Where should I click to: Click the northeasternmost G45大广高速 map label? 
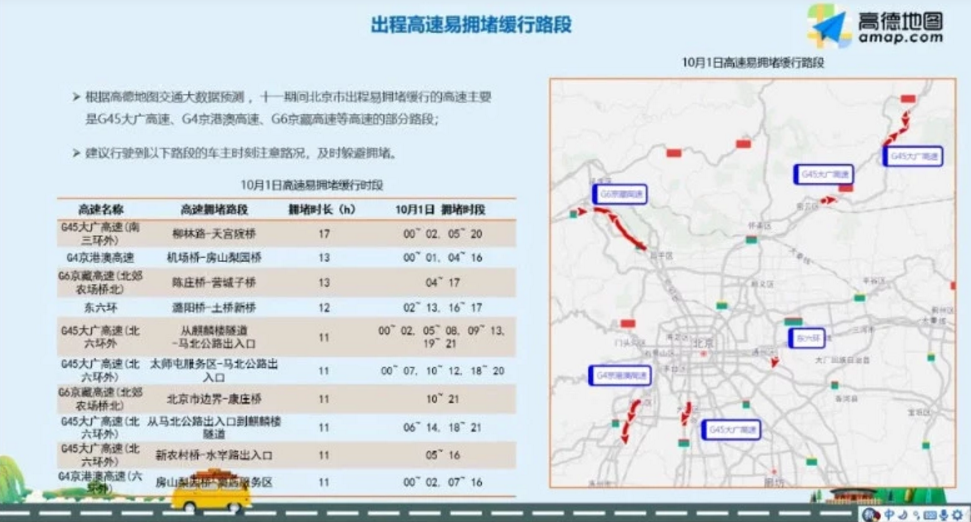[914, 157]
